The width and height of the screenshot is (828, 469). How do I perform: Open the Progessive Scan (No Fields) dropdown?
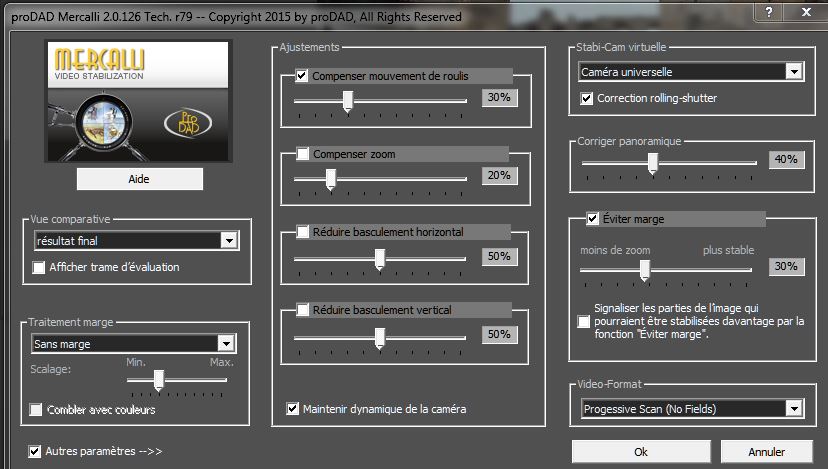692,409
